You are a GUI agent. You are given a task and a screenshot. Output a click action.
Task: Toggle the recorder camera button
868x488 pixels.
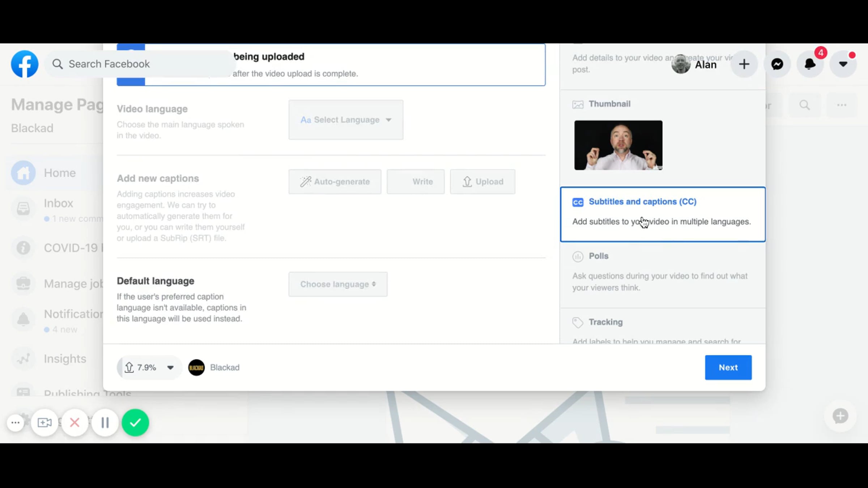coord(44,423)
